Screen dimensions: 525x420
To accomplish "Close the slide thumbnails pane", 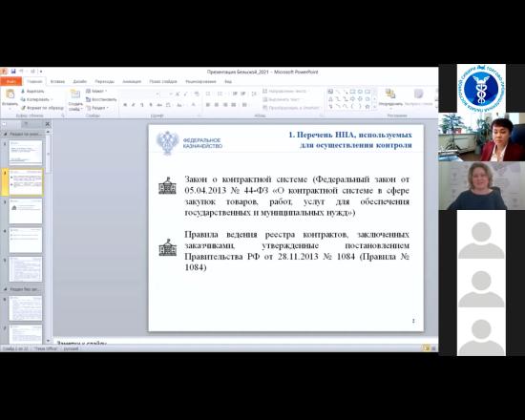I will (48, 124).
